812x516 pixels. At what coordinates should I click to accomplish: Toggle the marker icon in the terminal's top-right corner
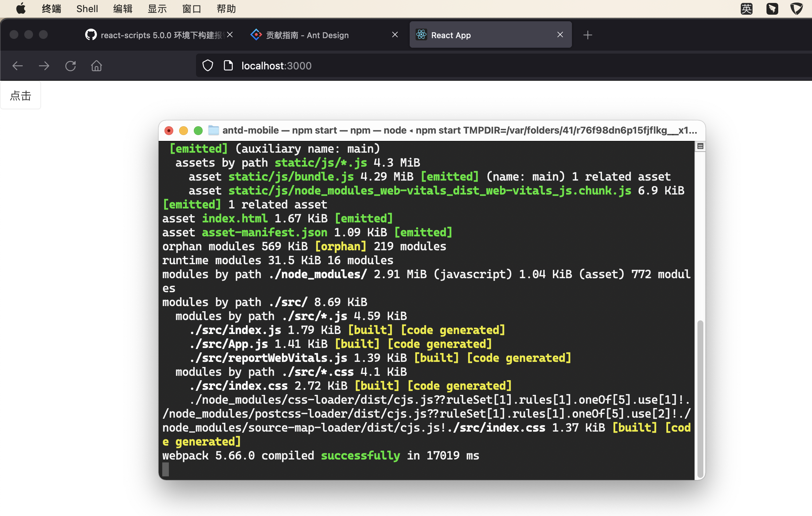click(700, 146)
